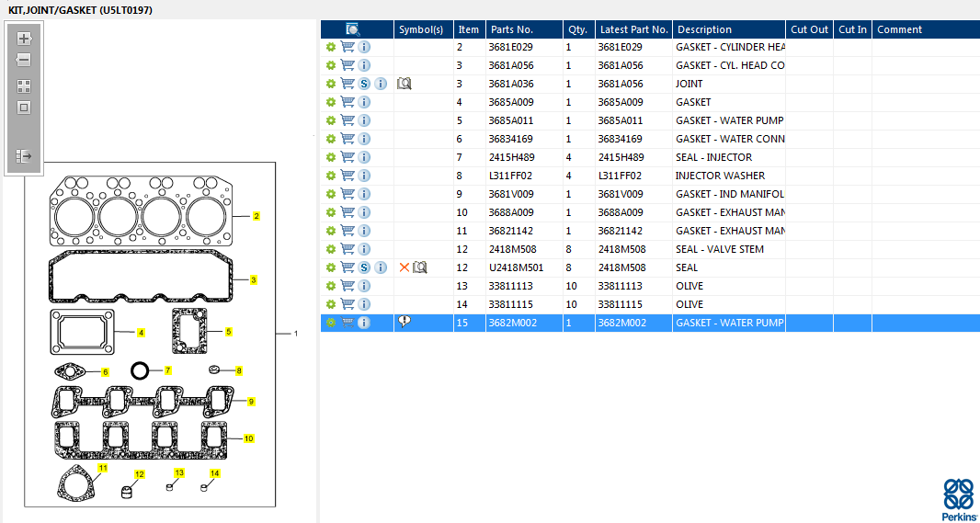This screenshot has width=980, height=523.
Task: Click the magnifier search icon in table header
Action: pos(352,28)
